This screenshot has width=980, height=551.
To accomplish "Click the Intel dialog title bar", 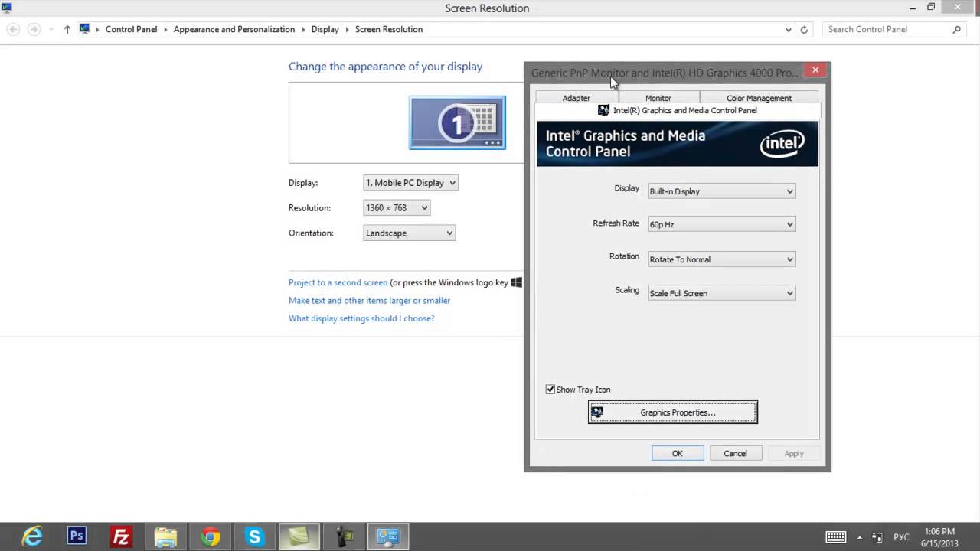I will (663, 73).
